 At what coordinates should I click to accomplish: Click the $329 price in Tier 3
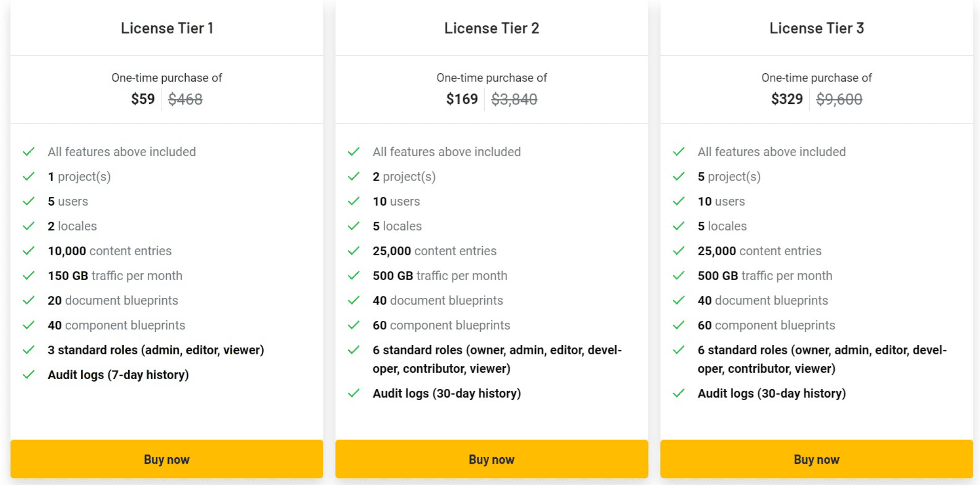(787, 99)
